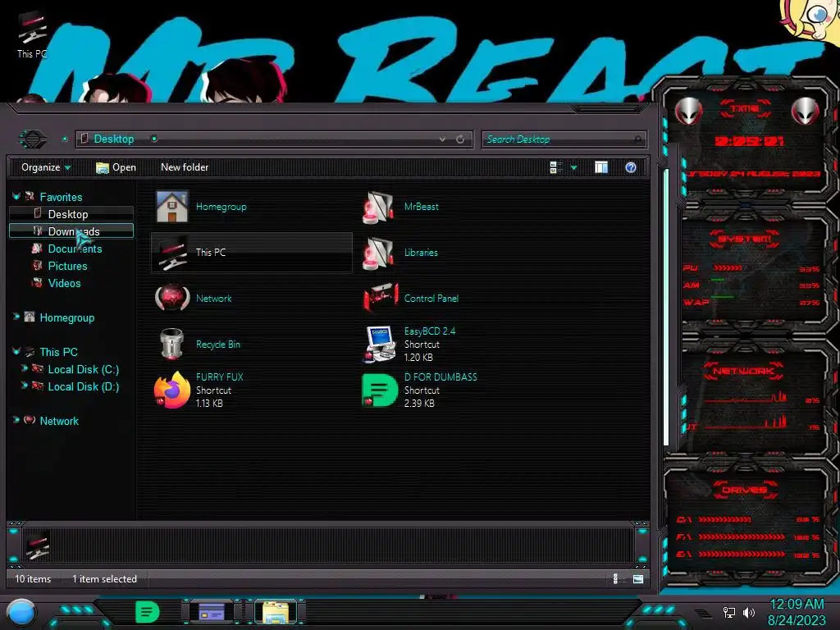Create a New folder
This screenshot has width=840, height=630.
(x=185, y=167)
